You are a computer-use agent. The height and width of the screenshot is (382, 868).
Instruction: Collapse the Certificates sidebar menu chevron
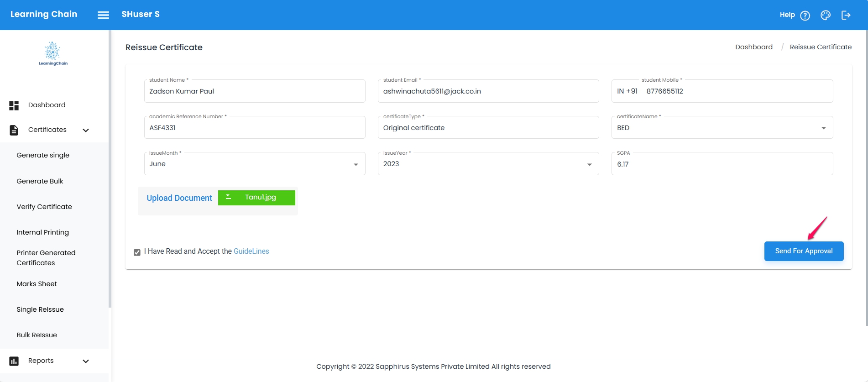(x=86, y=131)
